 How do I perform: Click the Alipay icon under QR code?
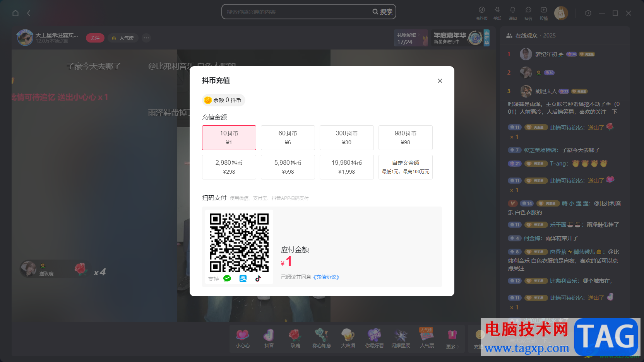tap(243, 278)
